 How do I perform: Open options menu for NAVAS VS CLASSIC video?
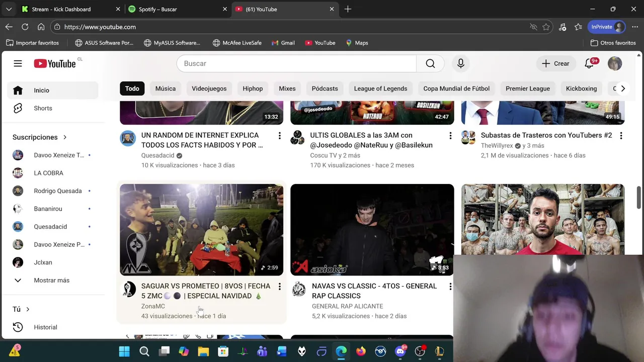point(450,287)
